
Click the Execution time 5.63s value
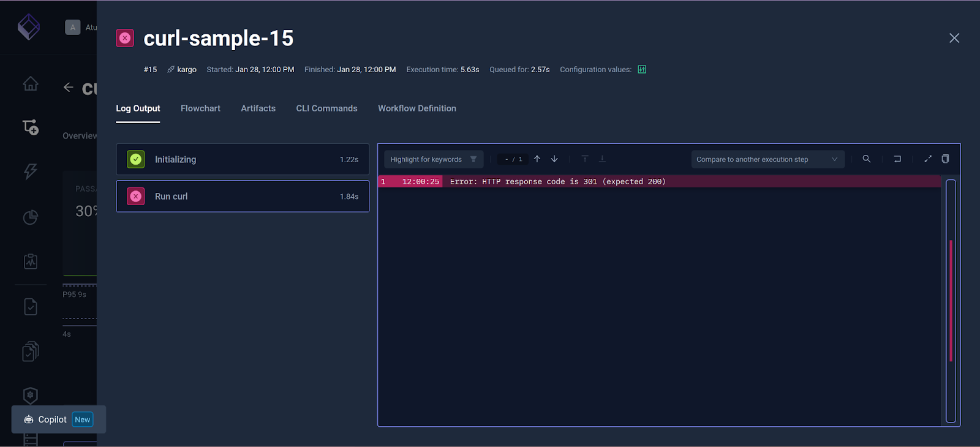[470, 70]
